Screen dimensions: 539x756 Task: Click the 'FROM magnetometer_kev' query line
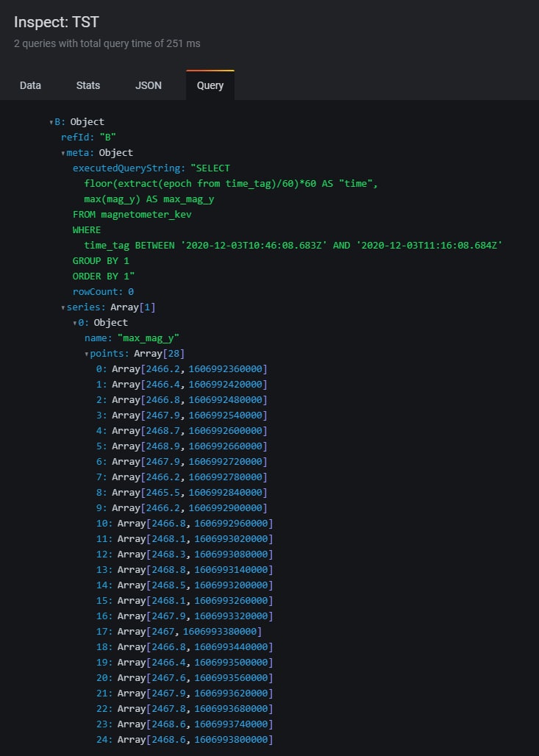(x=132, y=215)
